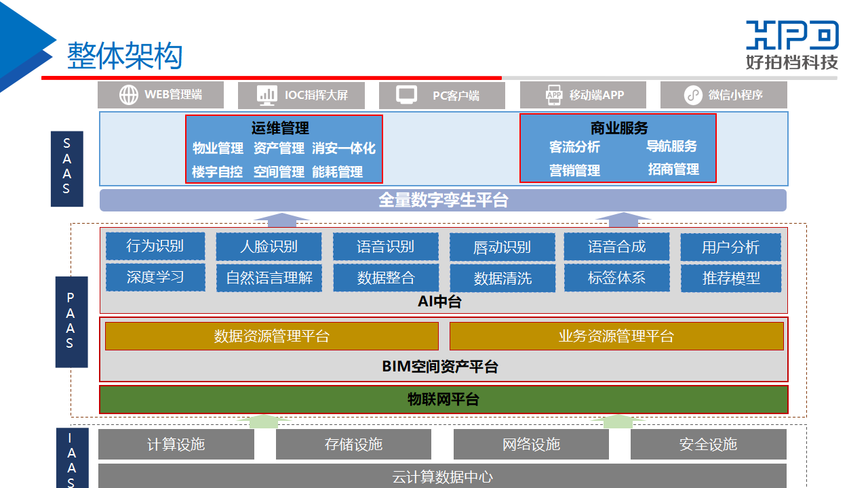Click the 微信小程序 mini-program icon
The height and width of the screenshot is (488, 868).
[x=692, y=95]
